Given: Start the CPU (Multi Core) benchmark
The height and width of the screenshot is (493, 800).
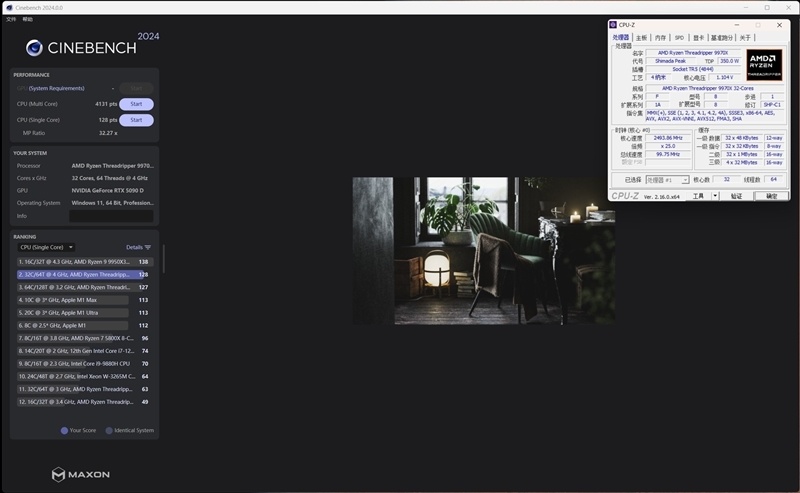Looking at the screenshot, I should (x=137, y=104).
